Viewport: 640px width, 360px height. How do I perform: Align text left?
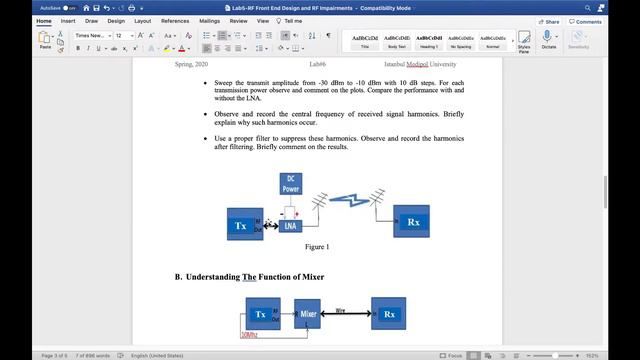207,49
